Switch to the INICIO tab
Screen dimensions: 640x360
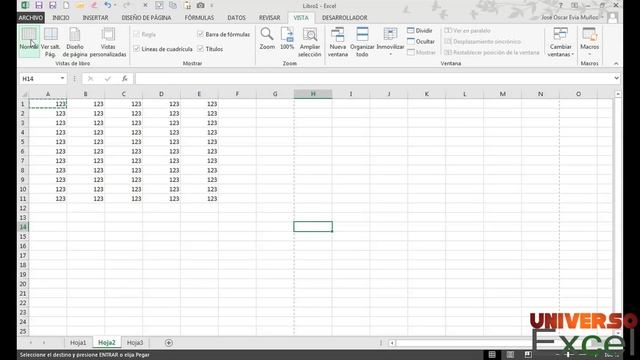click(61, 18)
